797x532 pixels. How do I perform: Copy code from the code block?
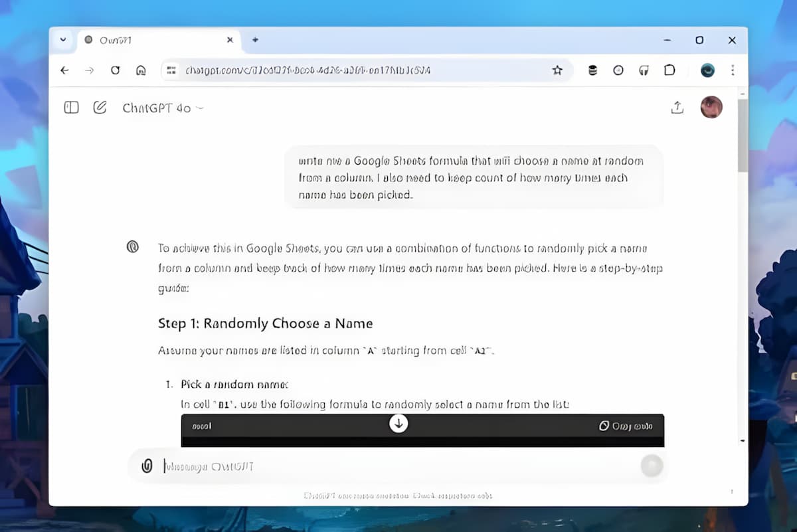(x=625, y=426)
